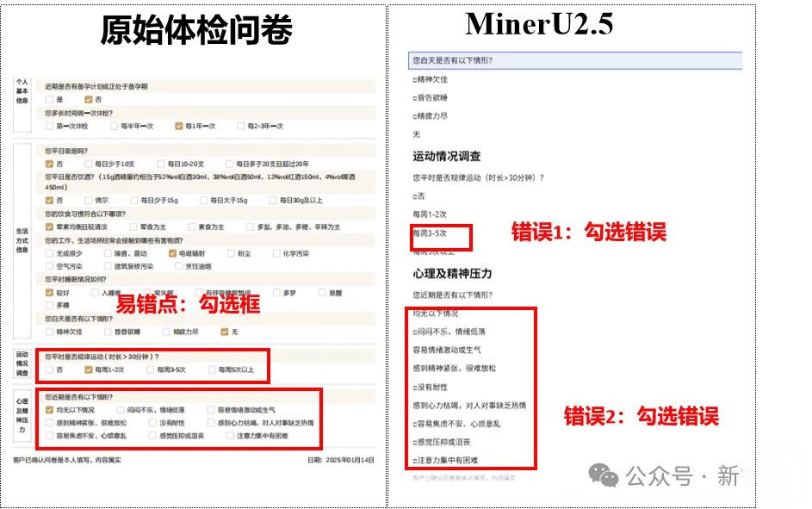Select "每周5次以上" exercise frequency
The width and height of the screenshot is (812, 509).
coord(210,371)
